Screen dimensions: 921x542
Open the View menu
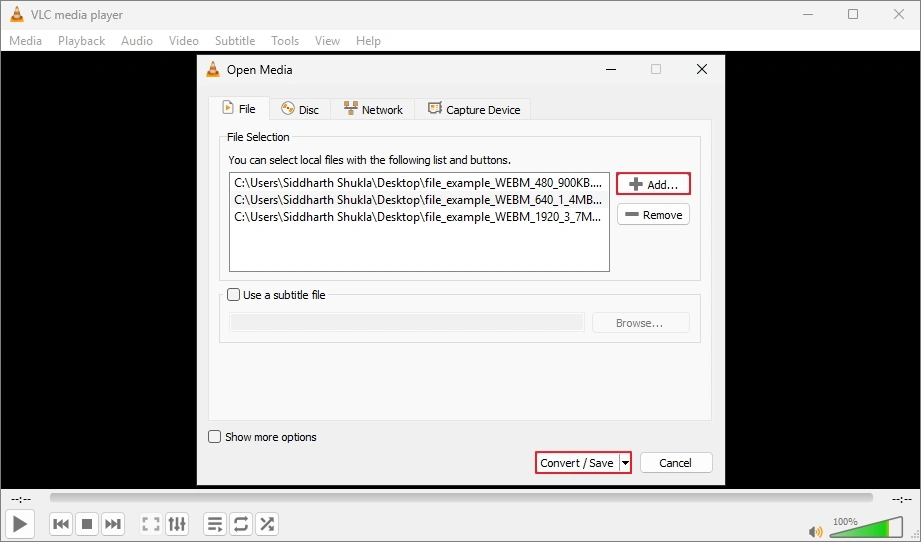click(327, 41)
